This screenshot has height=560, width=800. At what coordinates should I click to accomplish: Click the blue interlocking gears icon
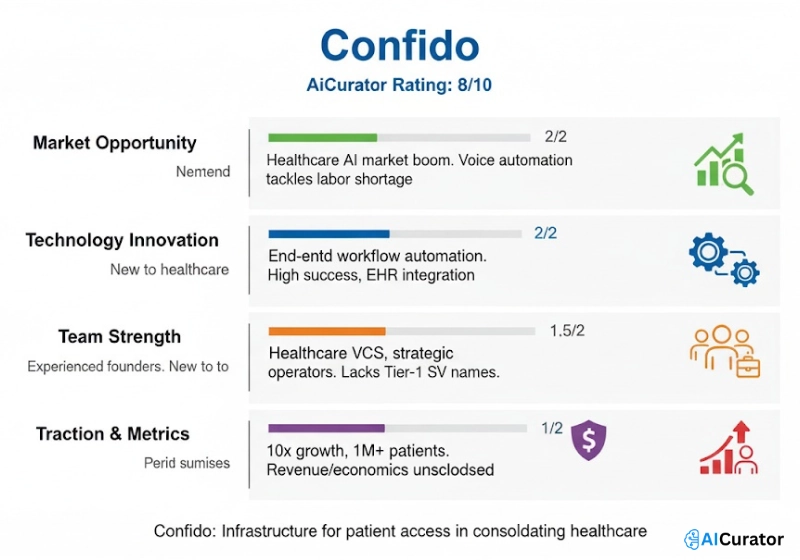tap(724, 260)
